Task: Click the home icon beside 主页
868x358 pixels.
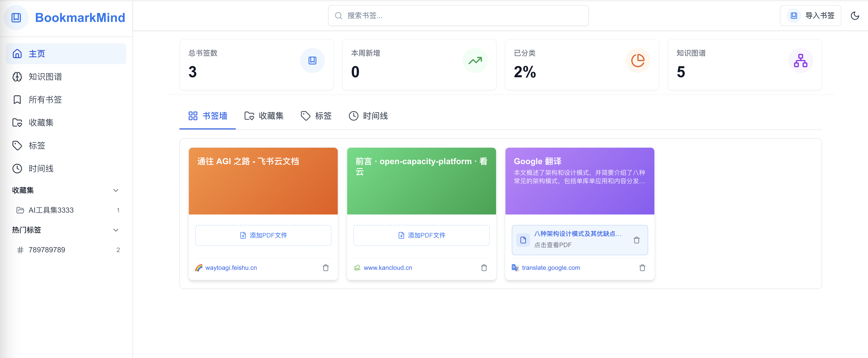Action: click(x=17, y=53)
